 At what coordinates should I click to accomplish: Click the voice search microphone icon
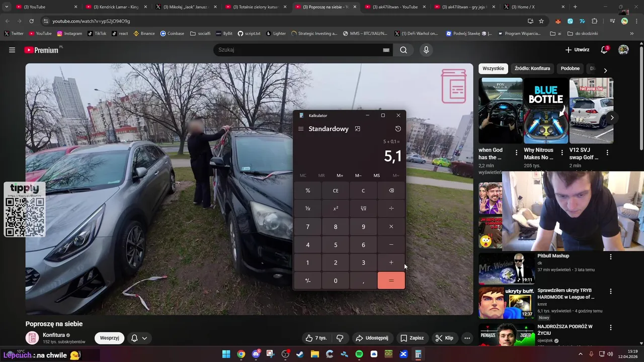426,50
